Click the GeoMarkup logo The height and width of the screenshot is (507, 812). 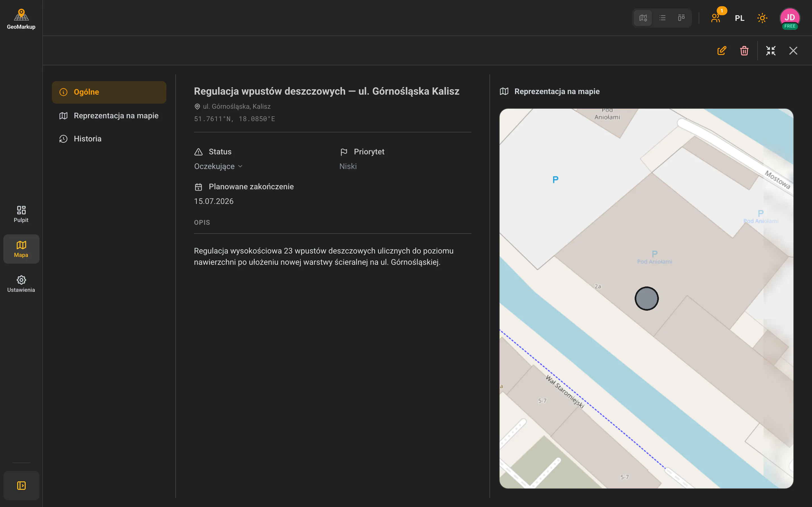(x=21, y=19)
